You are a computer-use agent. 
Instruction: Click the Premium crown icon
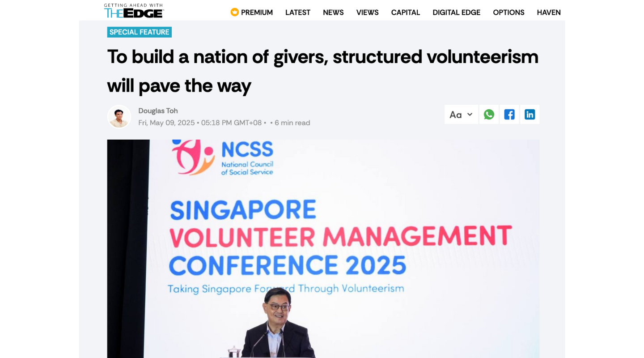(x=234, y=12)
